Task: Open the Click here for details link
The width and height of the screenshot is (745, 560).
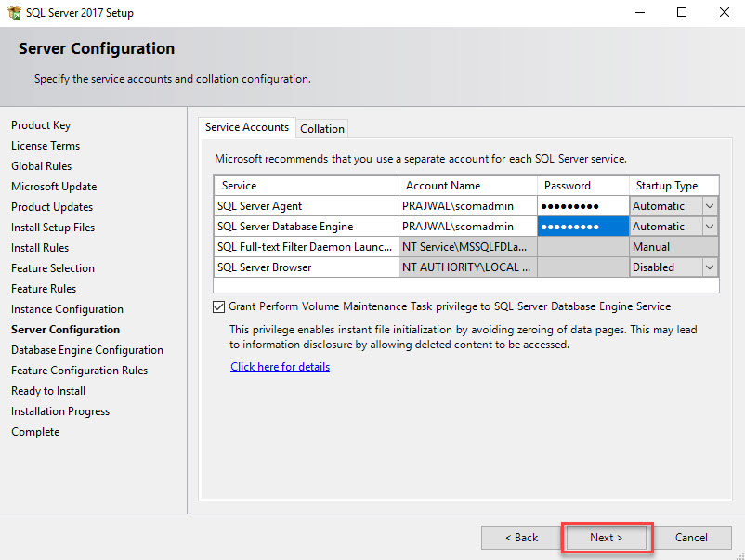Action: coord(281,367)
